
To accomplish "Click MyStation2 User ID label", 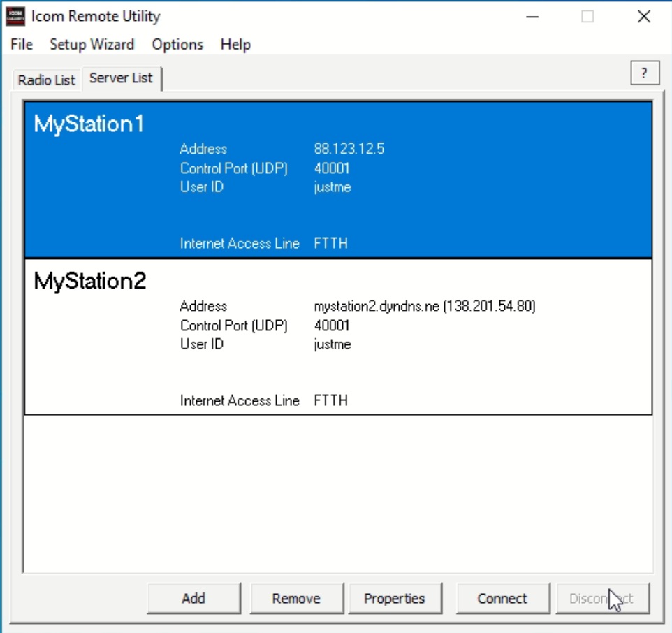I will 202,344.
